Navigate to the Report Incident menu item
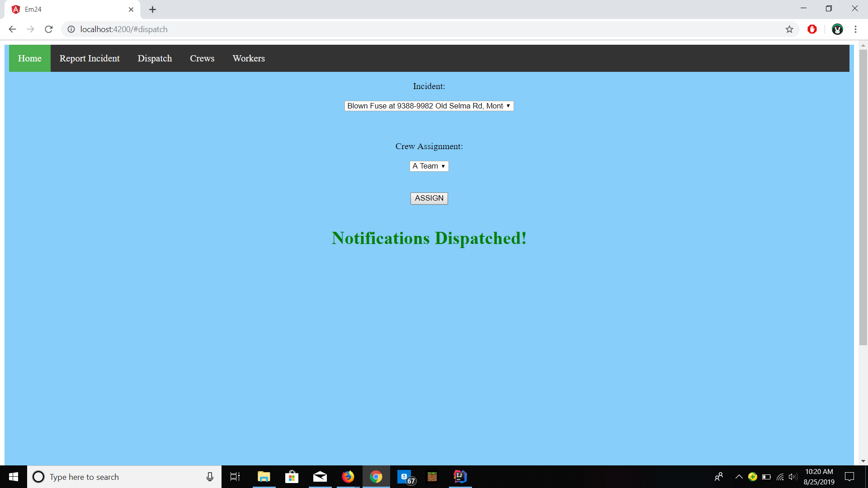The height and width of the screenshot is (488, 868). [x=90, y=58]
